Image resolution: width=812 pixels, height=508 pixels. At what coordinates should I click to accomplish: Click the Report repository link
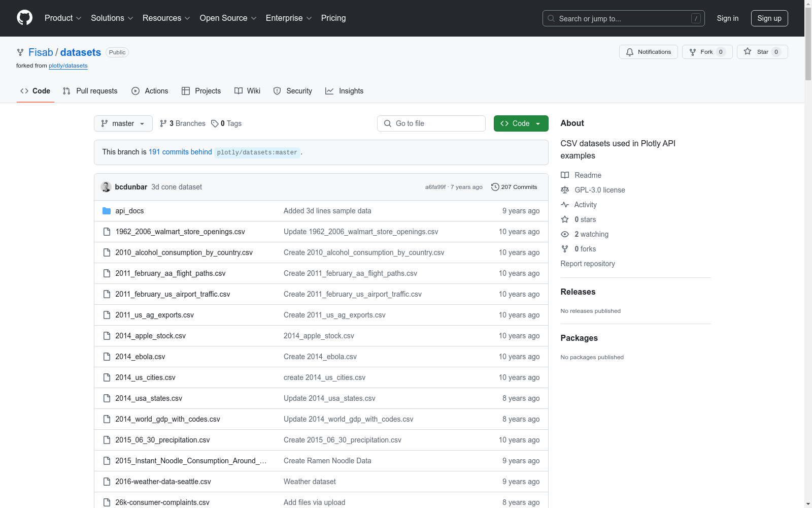click(x=588, y=264)
